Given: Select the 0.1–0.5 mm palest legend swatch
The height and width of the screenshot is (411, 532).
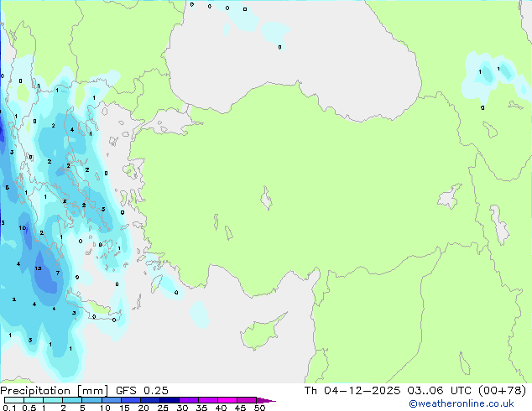Looking at the screenshot, I should click(x=14, y=400).
